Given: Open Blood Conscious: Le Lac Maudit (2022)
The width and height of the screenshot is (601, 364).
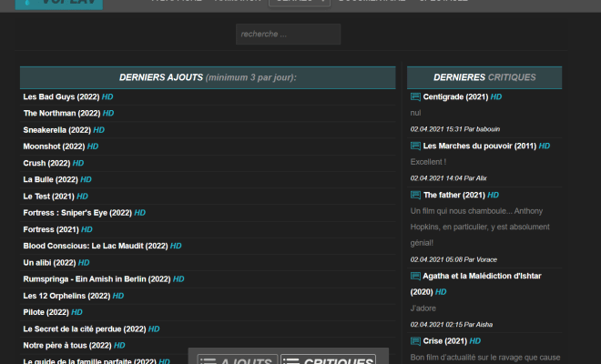Looking at the screenshot, I should (x=96, y=246).
